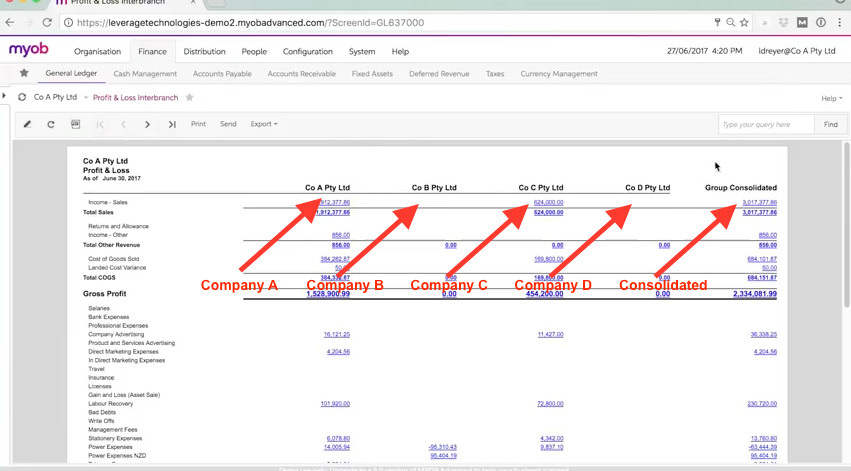Click the edit pencil icon in report toolbar

tap(27, 124)
